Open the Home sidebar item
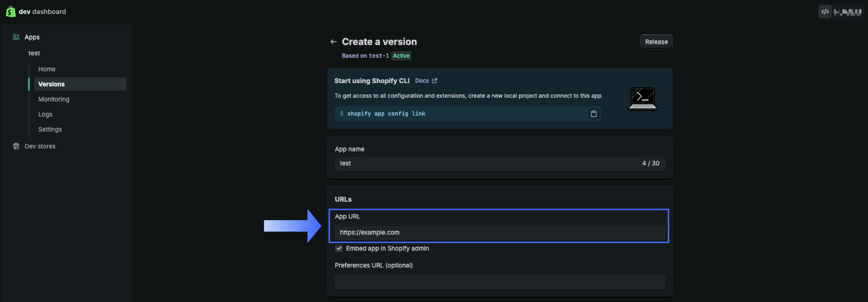Image resolution: width=868 pixels, height=302 pixels. click(x=47, y=69)
